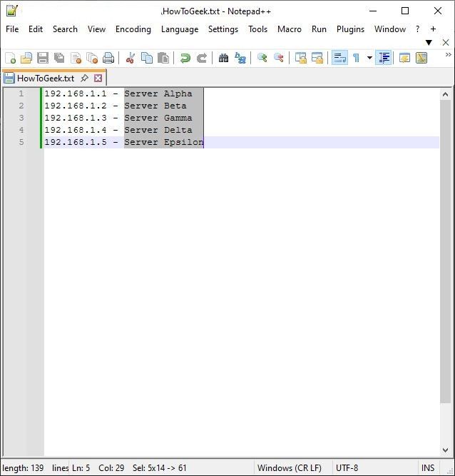The image size is (455, 476).
Task: Switch to the HowToGeek.txt tab
Action: 46,79
